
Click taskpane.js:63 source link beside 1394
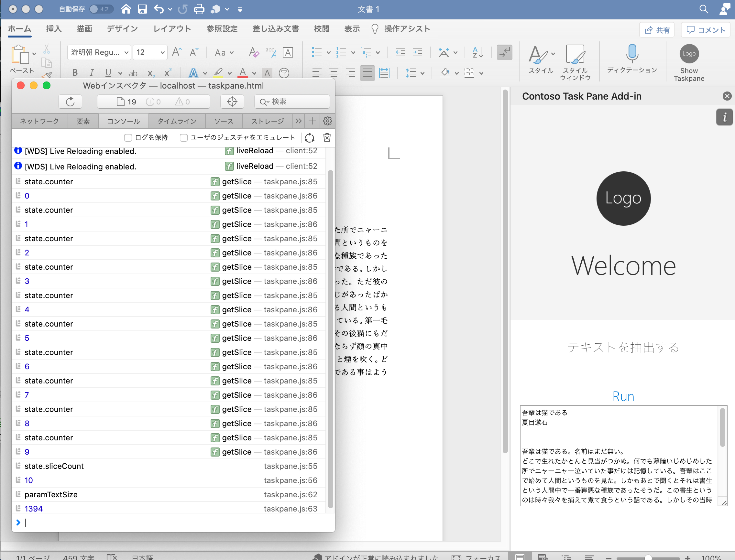[x=290, y=509]
